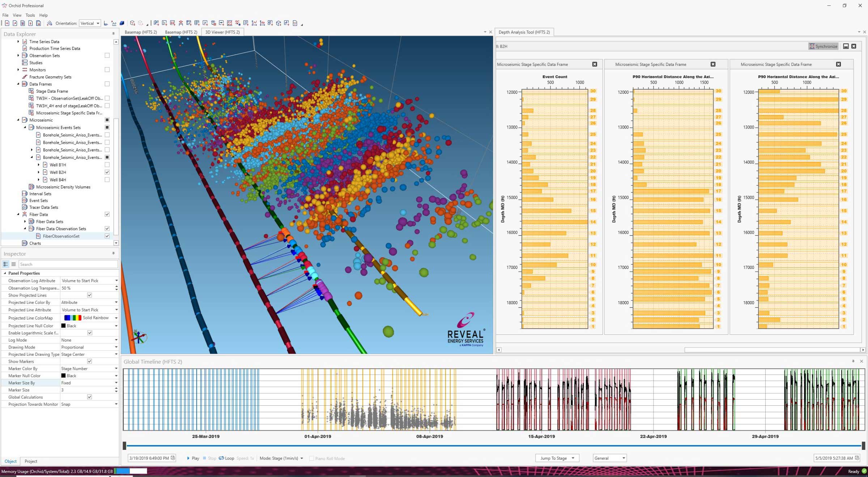Open the Tools menu
Viewport: 868px width, 477px height.
click(30, 15)
